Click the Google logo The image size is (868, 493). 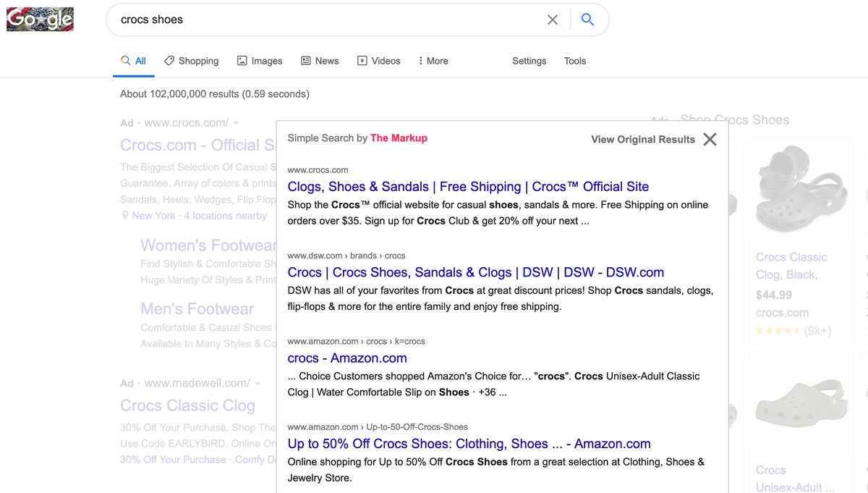pyautogui.click(x=39, y=20)
